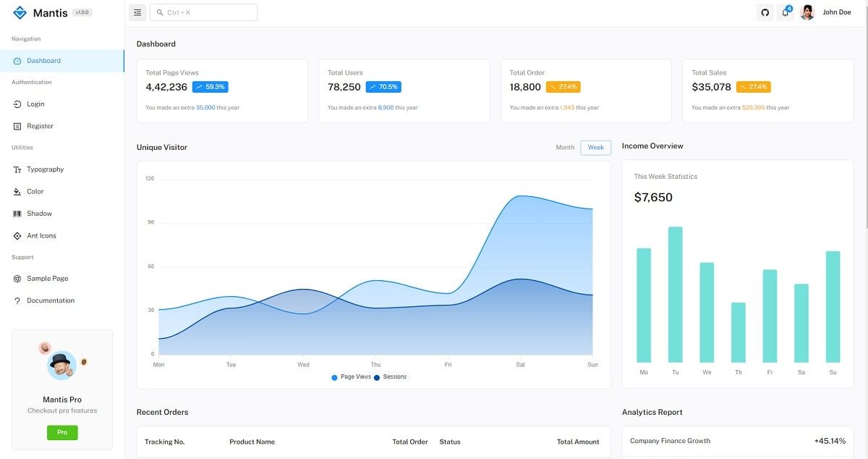This screenshot has height=459, width=868.
Task: Click the Login icon in Authentication section
Action: coord(17,104)
